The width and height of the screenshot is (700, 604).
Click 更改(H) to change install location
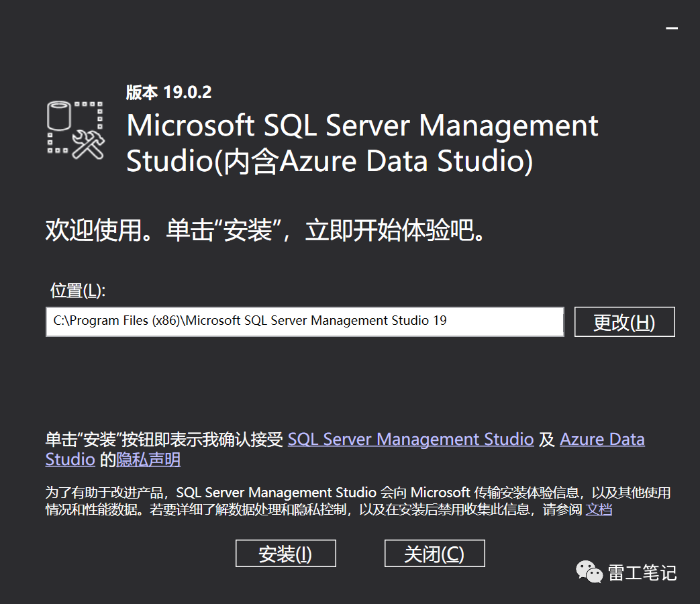[624, 322]
